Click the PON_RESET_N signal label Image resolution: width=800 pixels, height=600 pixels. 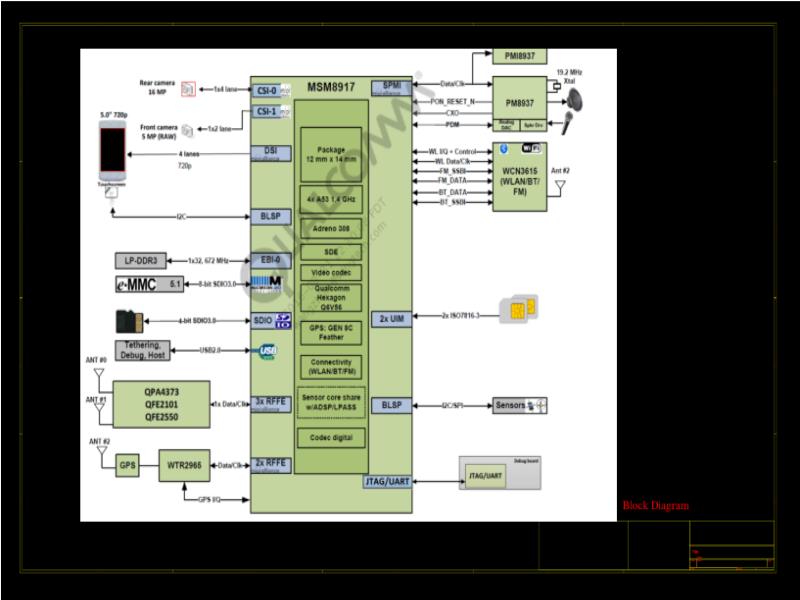pyautogui.click(x=453, y=102)
